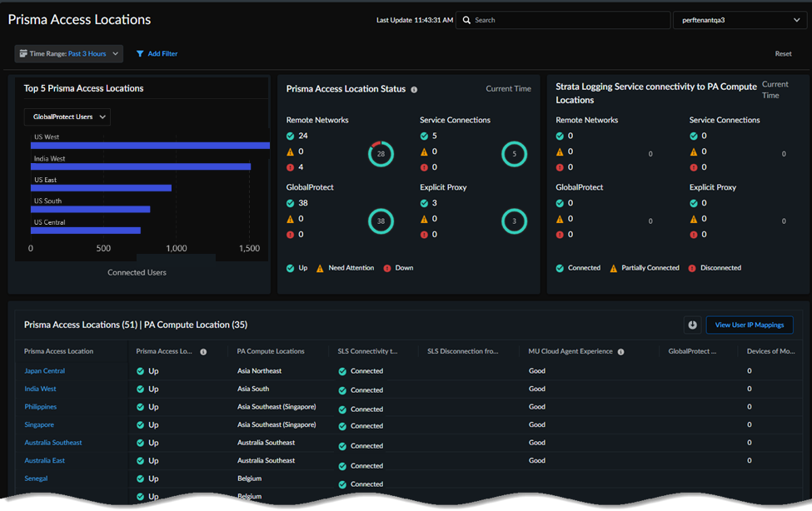Click the download icon beside View User IP Mappings

coord(692,325)
